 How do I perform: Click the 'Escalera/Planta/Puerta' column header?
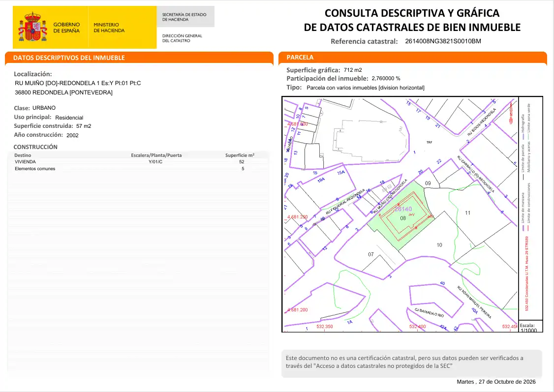tap(156, 155)
